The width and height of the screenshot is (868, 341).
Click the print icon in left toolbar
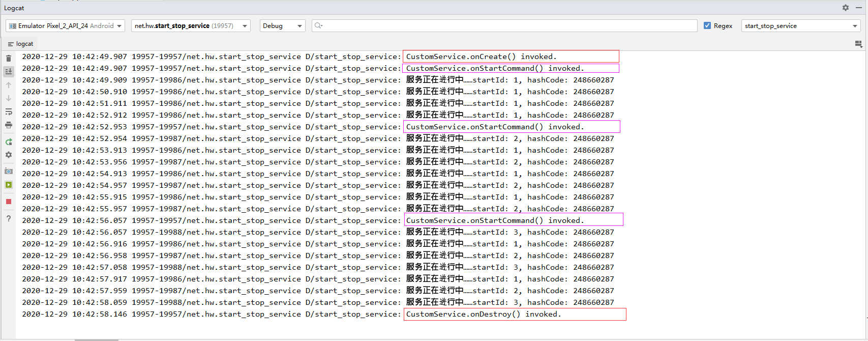9,125
